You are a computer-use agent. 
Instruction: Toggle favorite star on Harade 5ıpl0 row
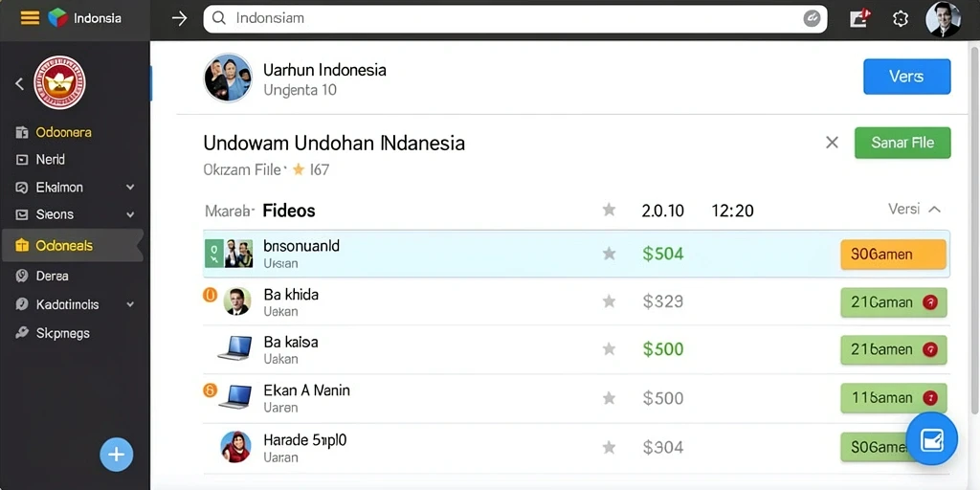609,447
